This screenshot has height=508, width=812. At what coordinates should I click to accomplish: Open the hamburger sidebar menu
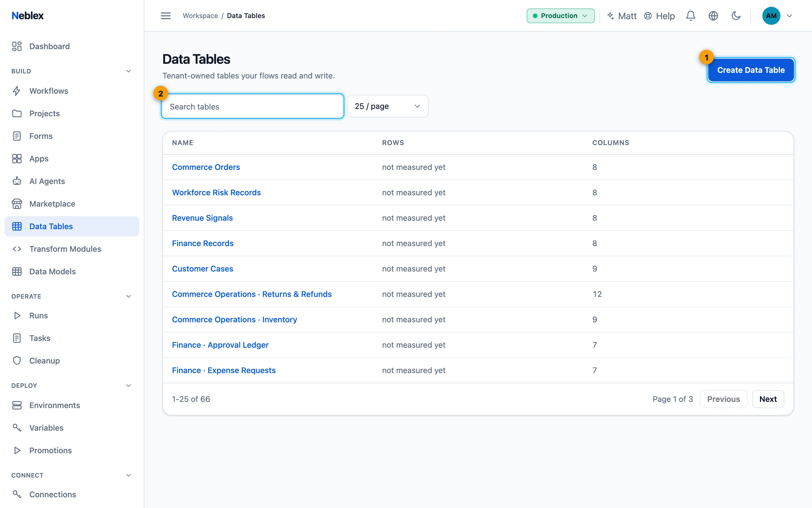point(166,16)
